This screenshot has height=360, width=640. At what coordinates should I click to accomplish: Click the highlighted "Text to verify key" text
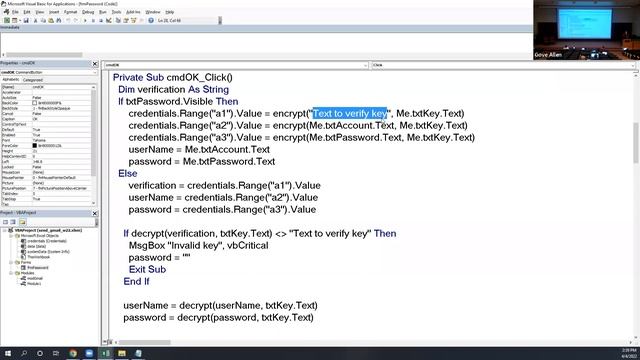(x=350, y=113)
